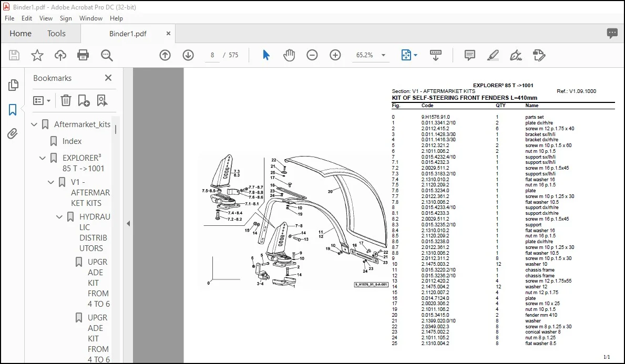Collapse the Aftermarket_kits bookmark tree

(34, 124)
